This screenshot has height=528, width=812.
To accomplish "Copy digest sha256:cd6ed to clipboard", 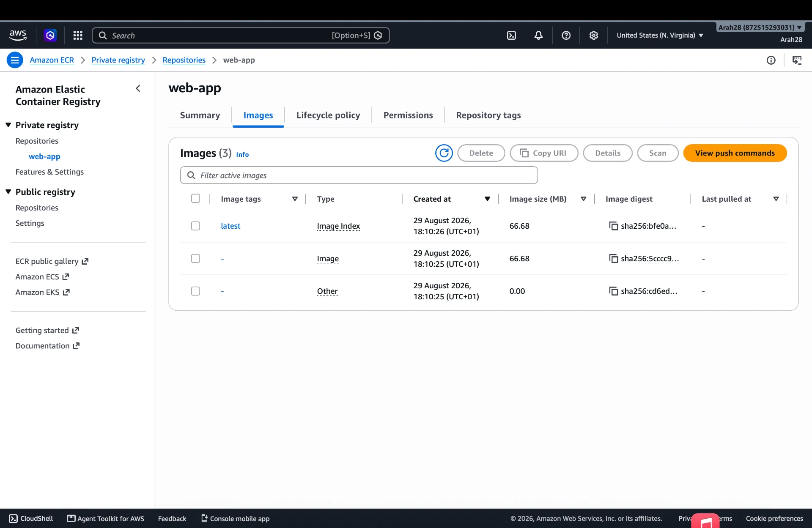I will pos(613,291).
